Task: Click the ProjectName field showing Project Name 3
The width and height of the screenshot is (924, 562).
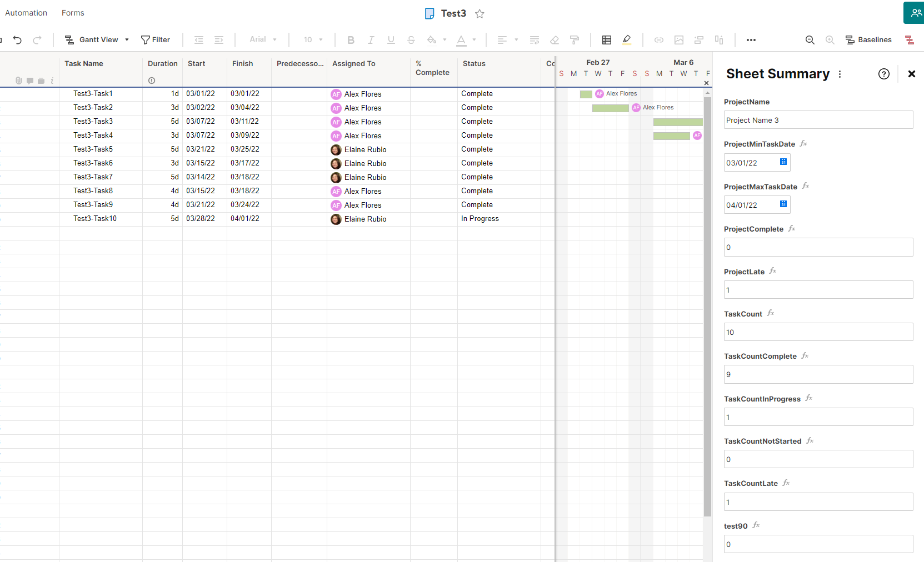Action: click(818, 119)
